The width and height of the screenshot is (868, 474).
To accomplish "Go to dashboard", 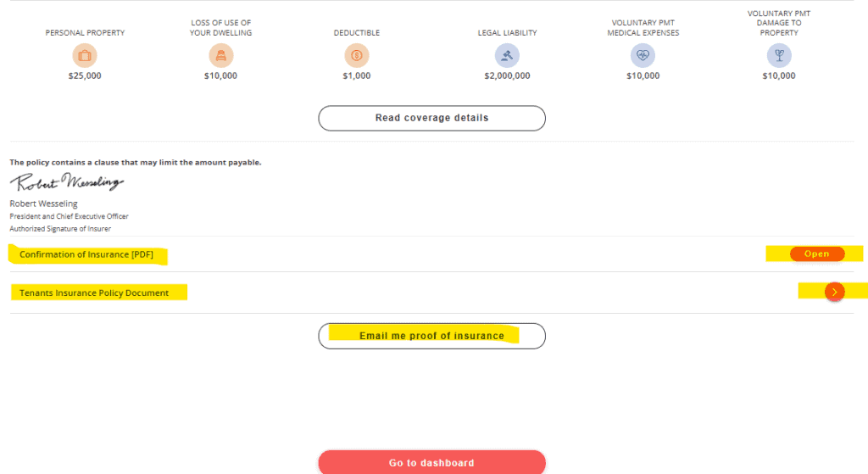I will coord(431,462).
